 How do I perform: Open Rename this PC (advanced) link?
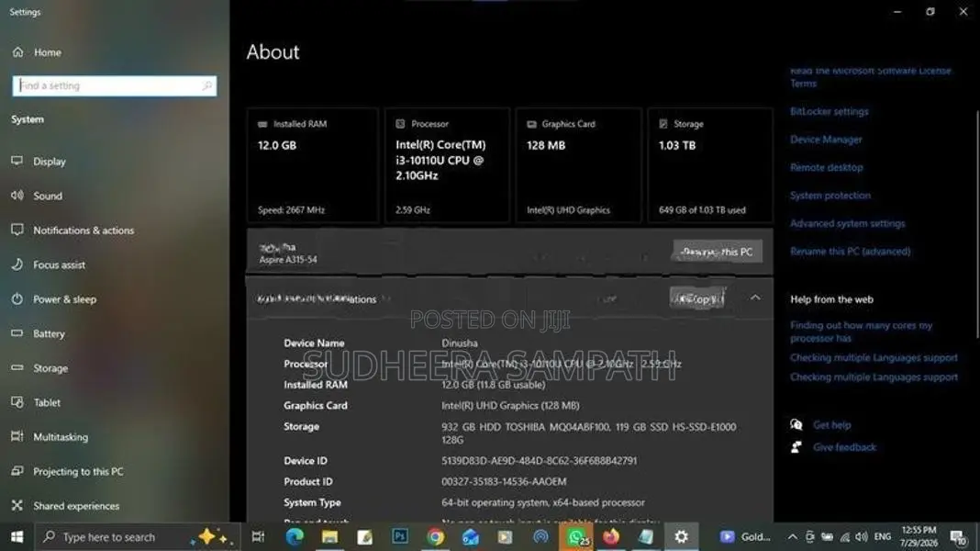tap(850, 252)
